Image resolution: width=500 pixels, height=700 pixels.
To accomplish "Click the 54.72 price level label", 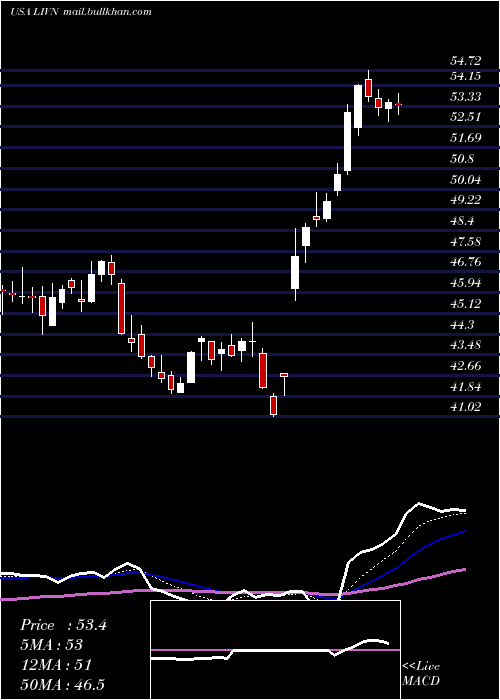I will [x=466, y=60].
